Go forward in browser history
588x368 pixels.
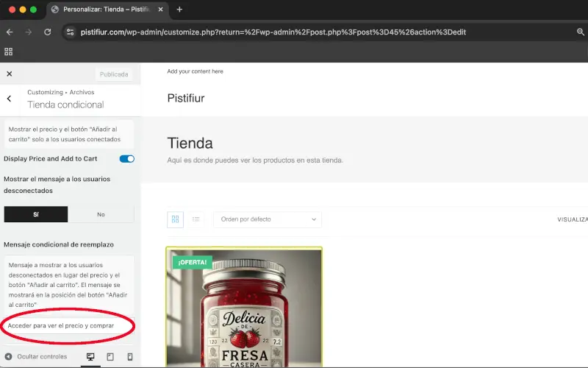pyautogui.click(x=29, y=32)
